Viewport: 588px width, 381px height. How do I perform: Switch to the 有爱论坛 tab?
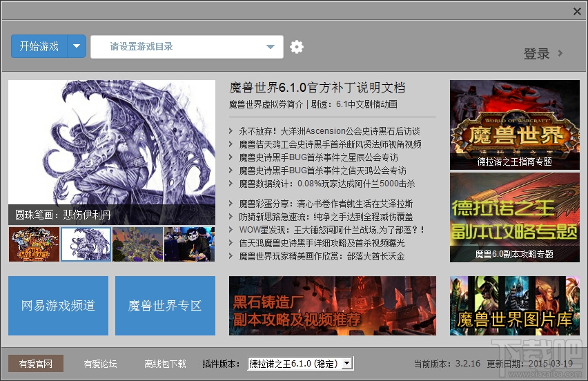coord(101,364)
